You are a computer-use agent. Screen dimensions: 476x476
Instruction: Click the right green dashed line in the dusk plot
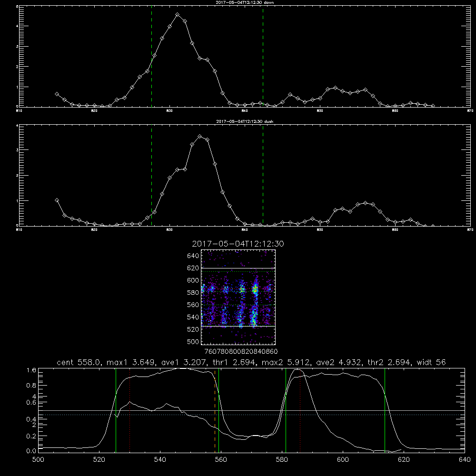point(263,175)
